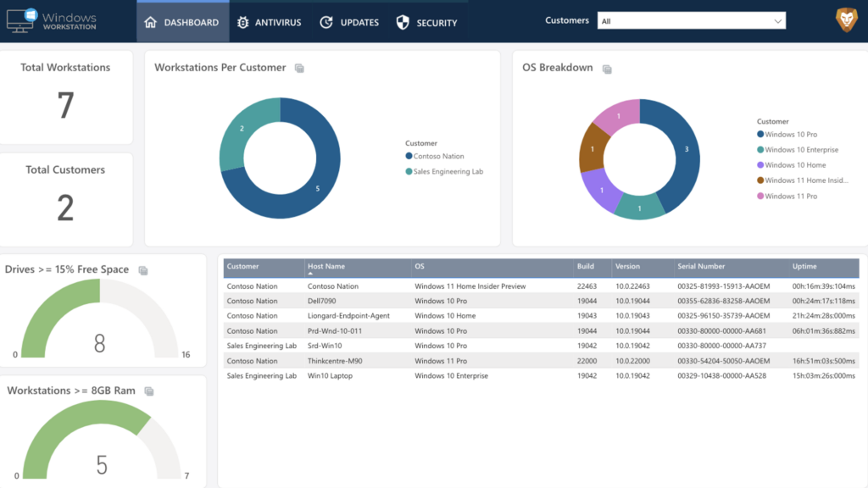Switch to the Updates tab
The width and height of the screenshot is (868, 488).
349,22
